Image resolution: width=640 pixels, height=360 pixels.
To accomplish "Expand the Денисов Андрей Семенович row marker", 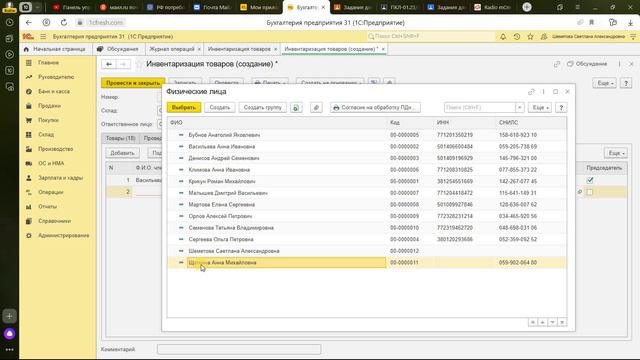I will click(x=181, y=158).
